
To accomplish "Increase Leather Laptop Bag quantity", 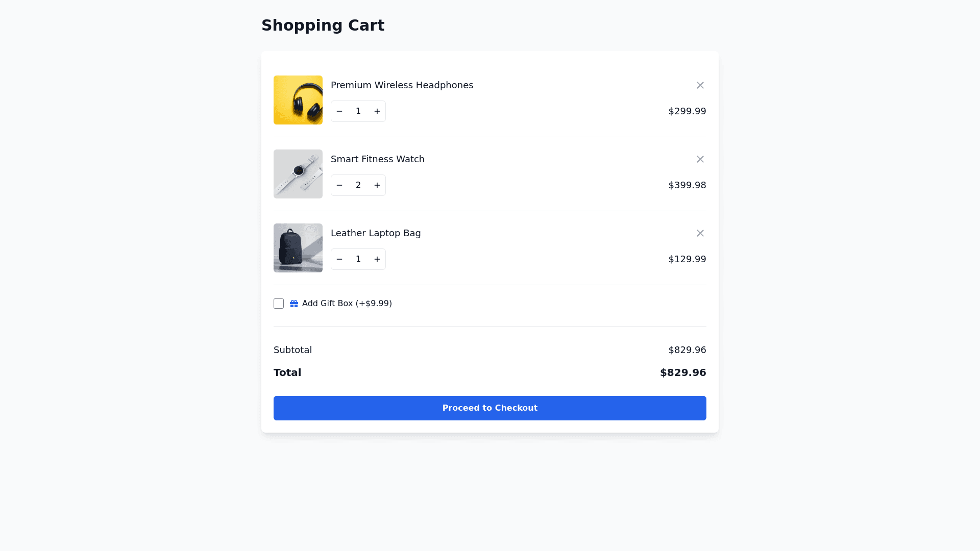I will (377, 259).
